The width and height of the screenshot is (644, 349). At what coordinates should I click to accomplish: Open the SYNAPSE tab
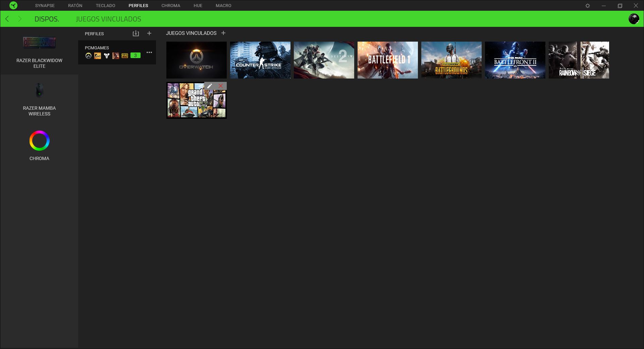point(45,6)
